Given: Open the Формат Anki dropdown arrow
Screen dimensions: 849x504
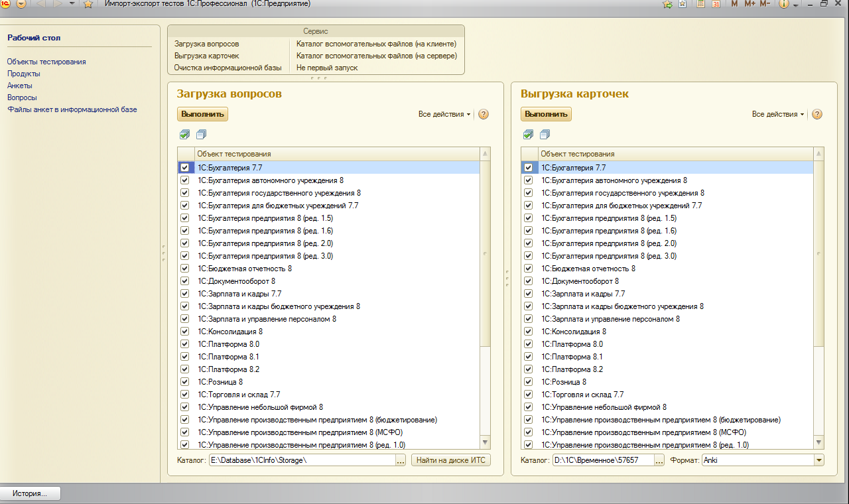Looking at the screenshot, I should point(818,460).
